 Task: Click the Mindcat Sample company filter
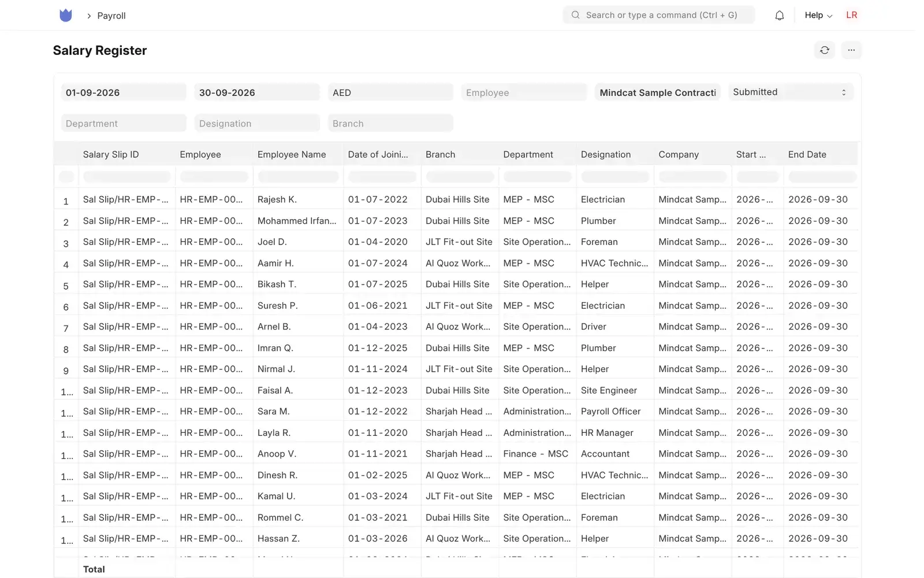657,92
